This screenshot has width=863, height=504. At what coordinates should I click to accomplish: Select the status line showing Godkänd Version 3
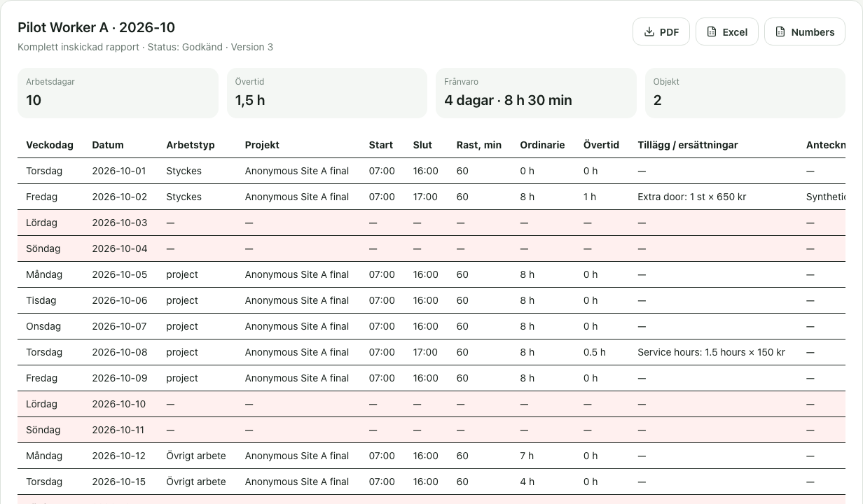[146, 47]
